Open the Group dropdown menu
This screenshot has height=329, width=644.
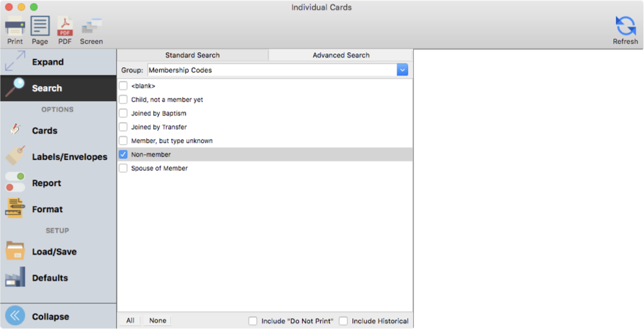[402, 70]
